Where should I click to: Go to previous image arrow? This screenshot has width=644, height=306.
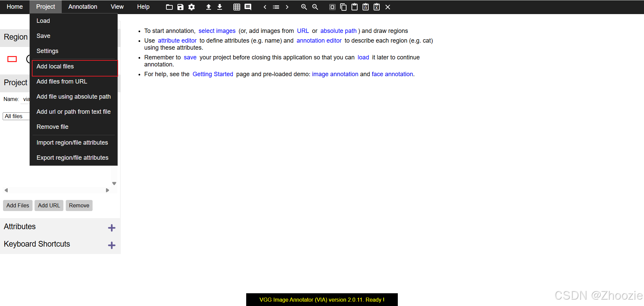tap(265, 7)
